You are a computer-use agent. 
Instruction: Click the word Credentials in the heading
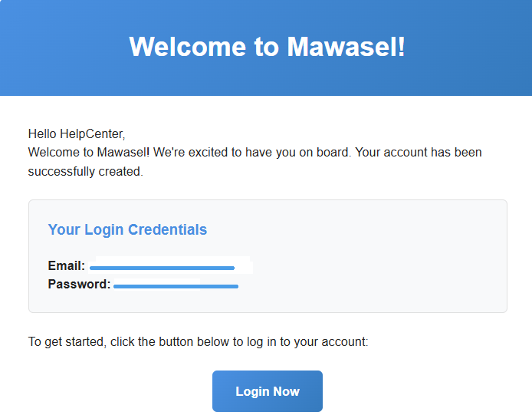click(167, 229)
